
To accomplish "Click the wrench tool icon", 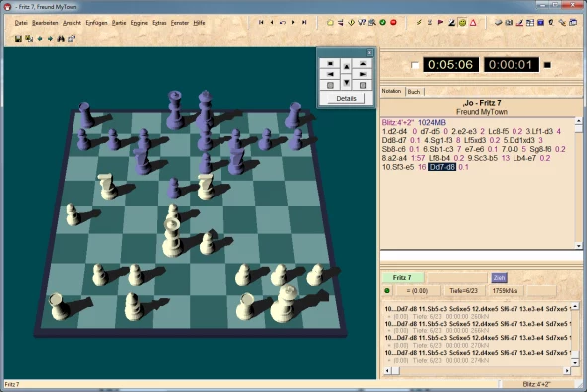I will pos(562,23).
